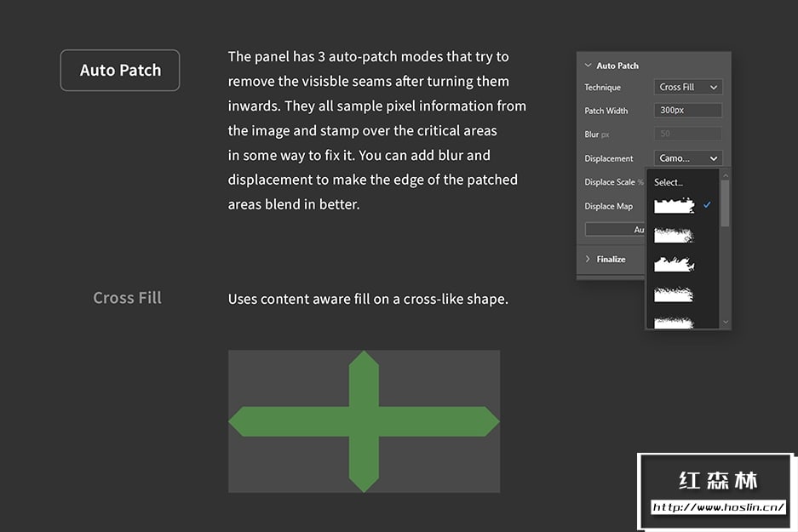798x532 pixels.
Task: Choose the Select... option in displace map list
Action: (x=669, y=182)
